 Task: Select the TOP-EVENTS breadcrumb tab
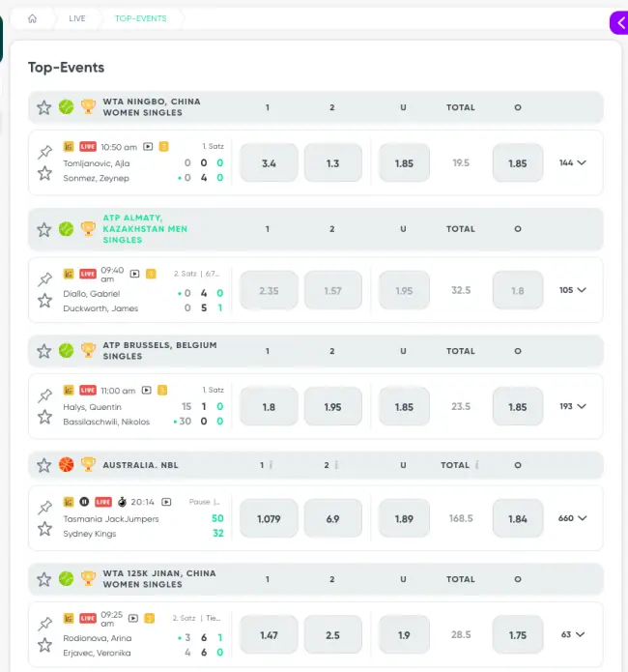tap(140, 18)
